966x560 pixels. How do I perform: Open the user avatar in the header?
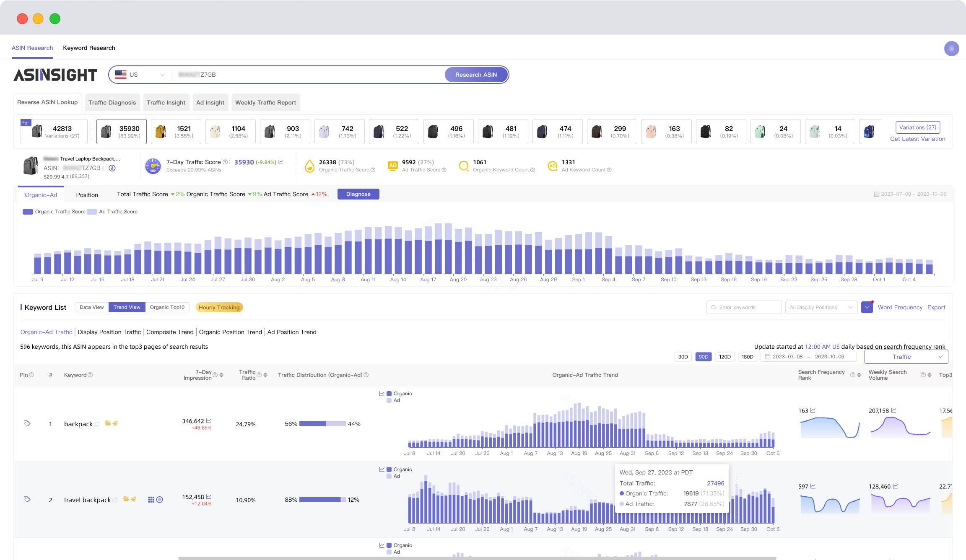(x=951, y=49)
